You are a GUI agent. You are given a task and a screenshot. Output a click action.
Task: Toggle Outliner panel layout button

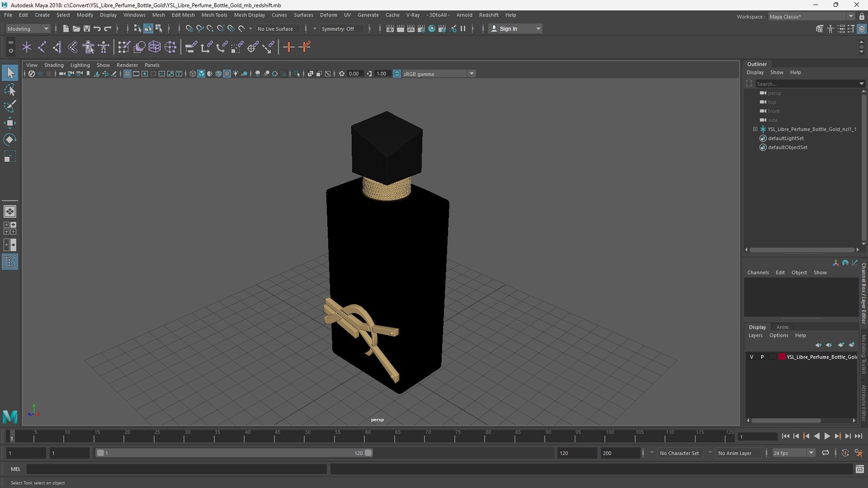point(10,262)
